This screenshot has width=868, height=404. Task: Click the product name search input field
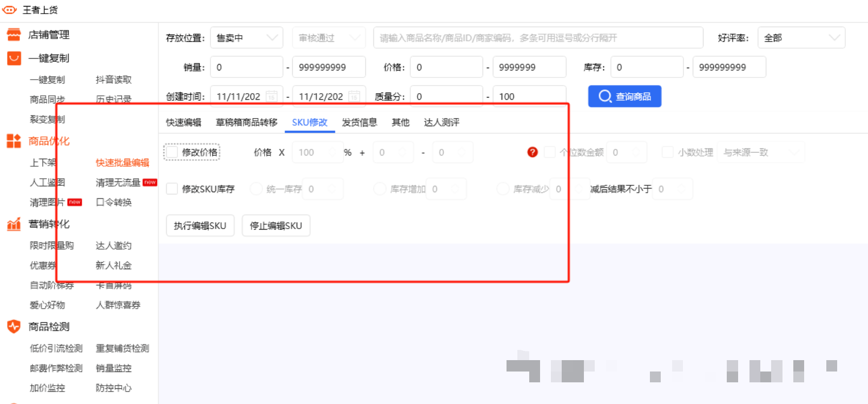point(538,38)
